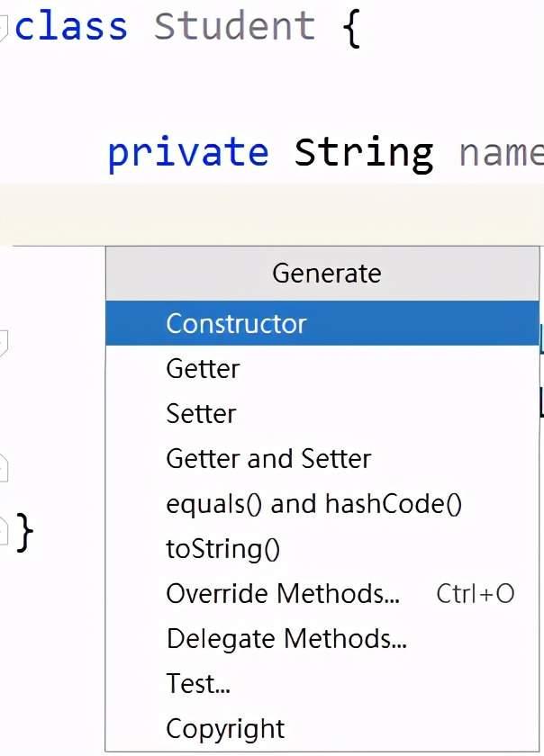Click the name field identifier
Image resolution: width=544 pixels, height=756 pixels.
[x=501, y=154]
